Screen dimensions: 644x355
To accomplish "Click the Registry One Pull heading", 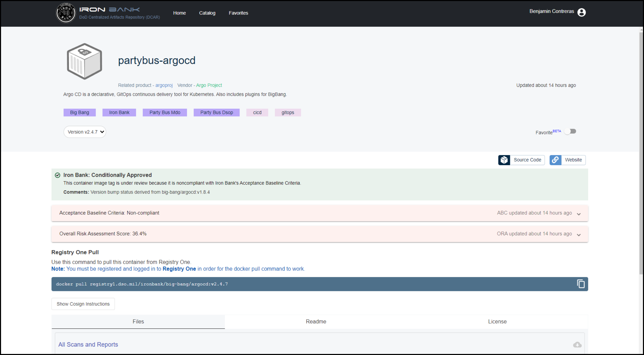I will (x=75, y=252).
